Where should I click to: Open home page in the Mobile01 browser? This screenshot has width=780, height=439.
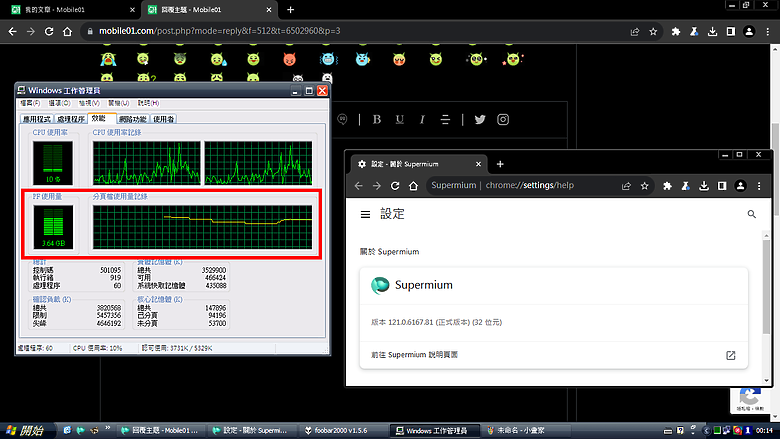click(67, 31)
